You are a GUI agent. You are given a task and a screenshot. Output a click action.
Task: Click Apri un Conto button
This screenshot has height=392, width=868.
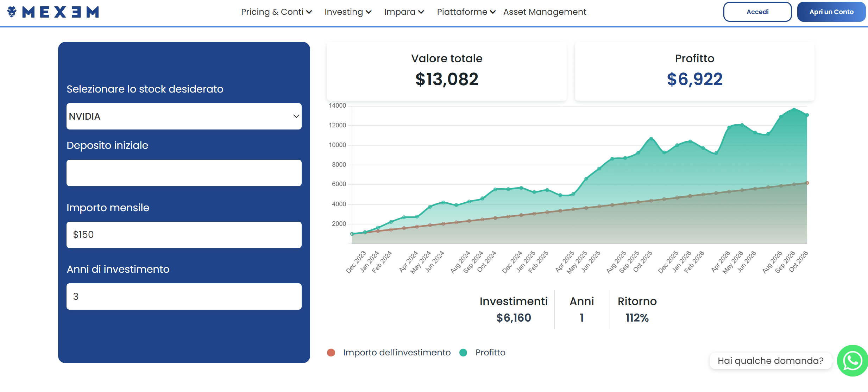831,12
